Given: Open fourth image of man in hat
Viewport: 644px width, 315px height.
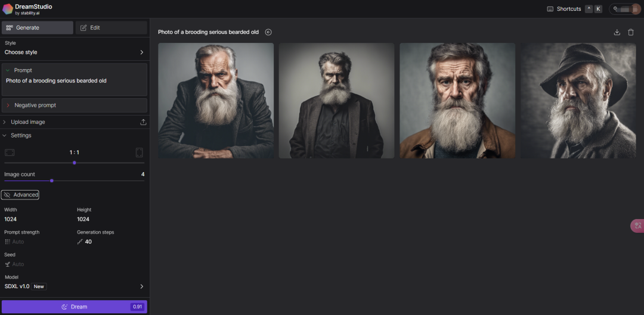Looking at the screenshot, I should pyautogui.click(x=578, y=101).
